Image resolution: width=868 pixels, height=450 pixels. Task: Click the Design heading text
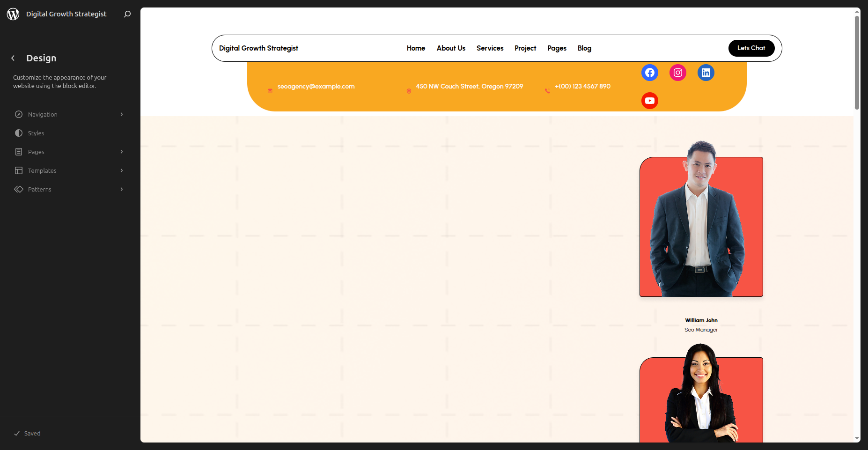41,58
